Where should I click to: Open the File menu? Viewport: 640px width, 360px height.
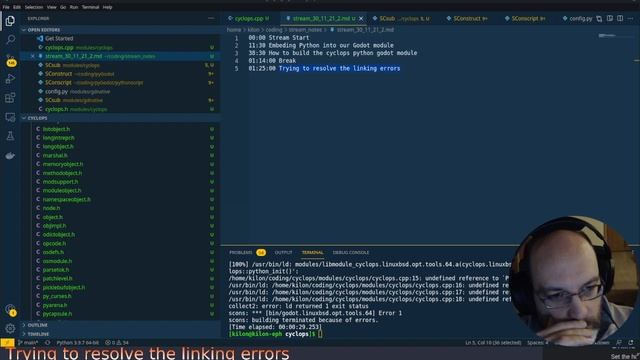coord(6,7)
